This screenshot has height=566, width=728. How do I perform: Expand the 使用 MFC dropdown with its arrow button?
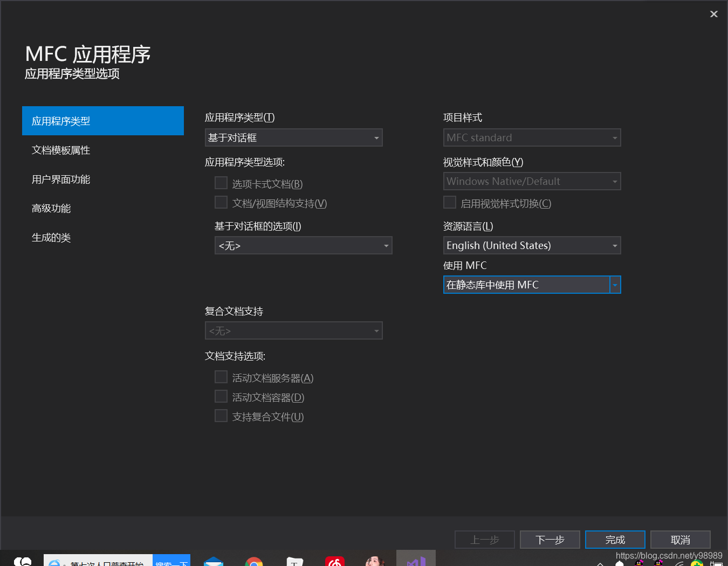615,285
